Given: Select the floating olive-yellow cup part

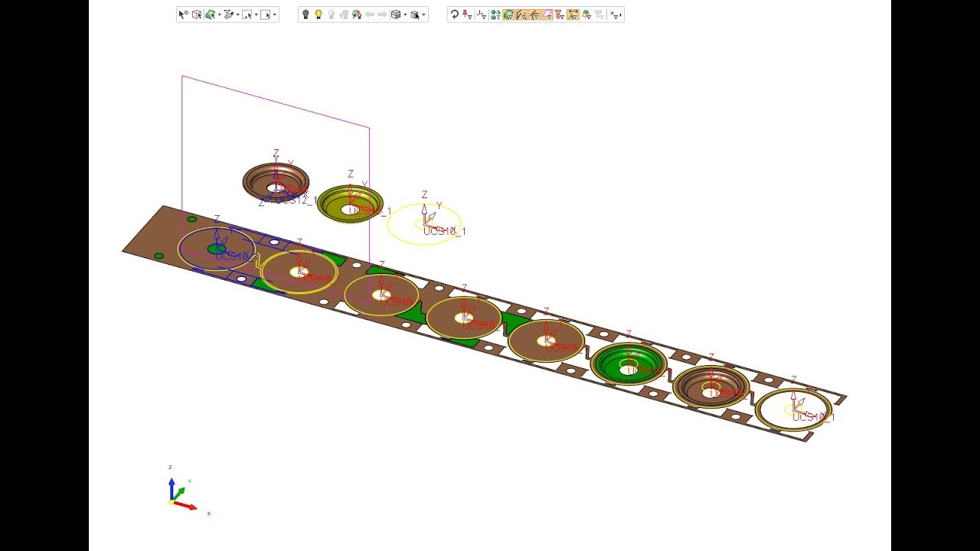Looking at the screenshot, I should [x=349, y=203].
